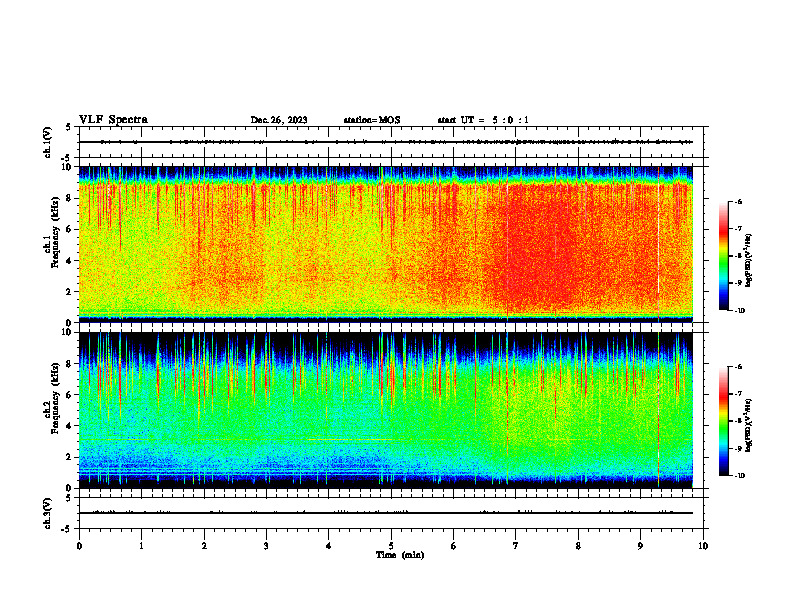Click the "-7" label on ch.2 color bar
The image size is (792, 612).
(738, 394)
